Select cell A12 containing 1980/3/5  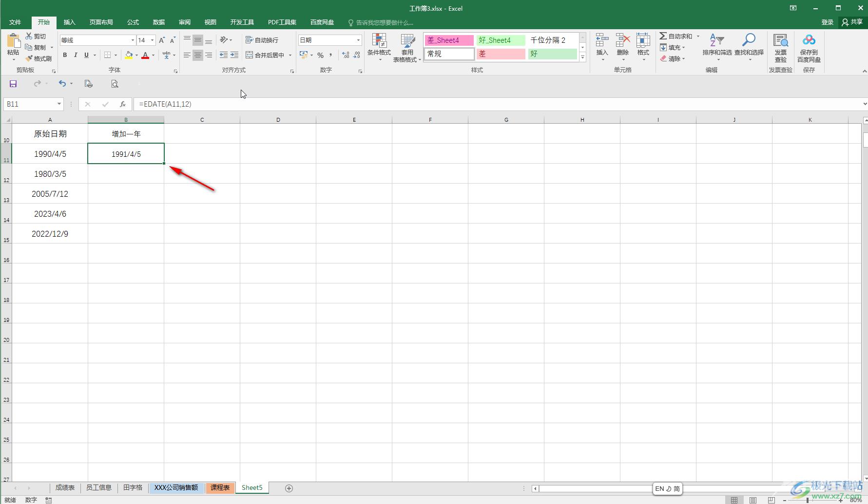click(x=50, y=174)
